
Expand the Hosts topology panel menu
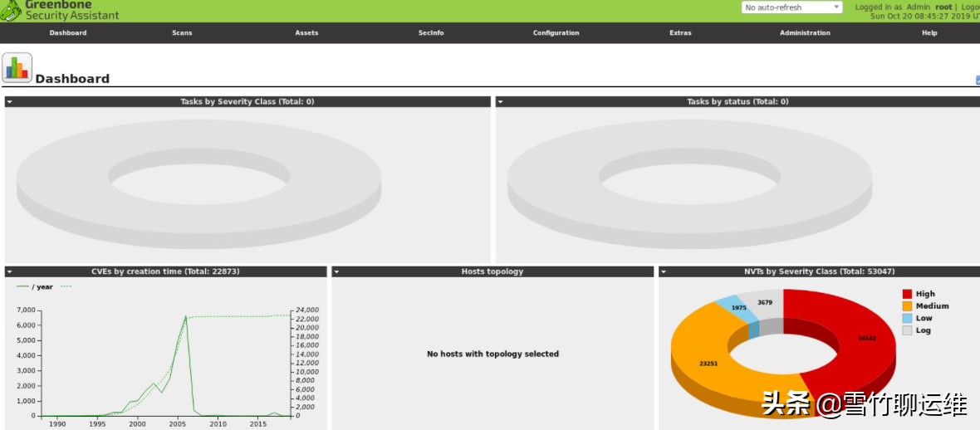(x=337, y=271)
